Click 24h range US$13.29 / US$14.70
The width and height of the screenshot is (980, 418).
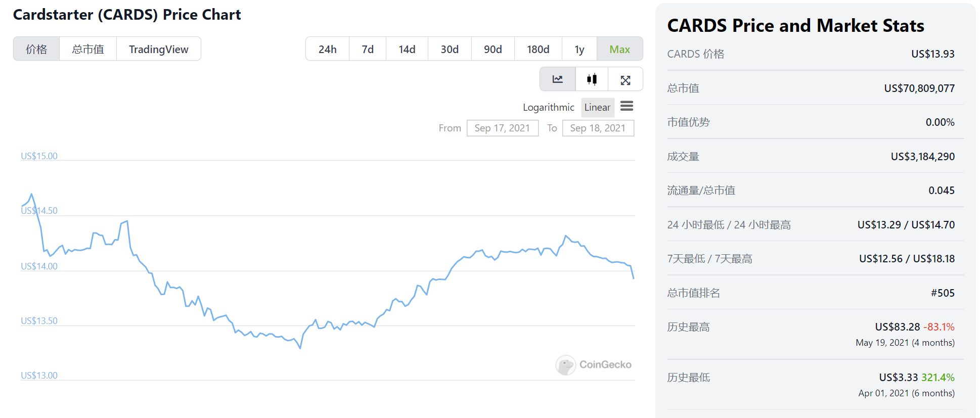click(906, 224)
